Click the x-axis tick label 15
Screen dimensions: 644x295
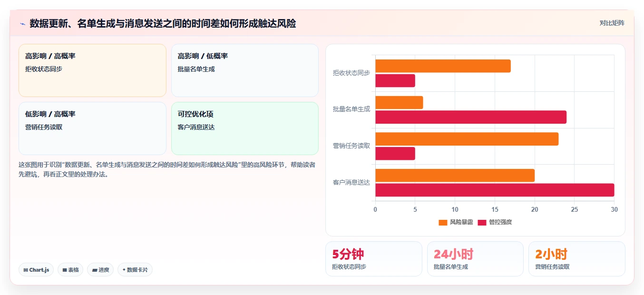click(x=495, y=209)
